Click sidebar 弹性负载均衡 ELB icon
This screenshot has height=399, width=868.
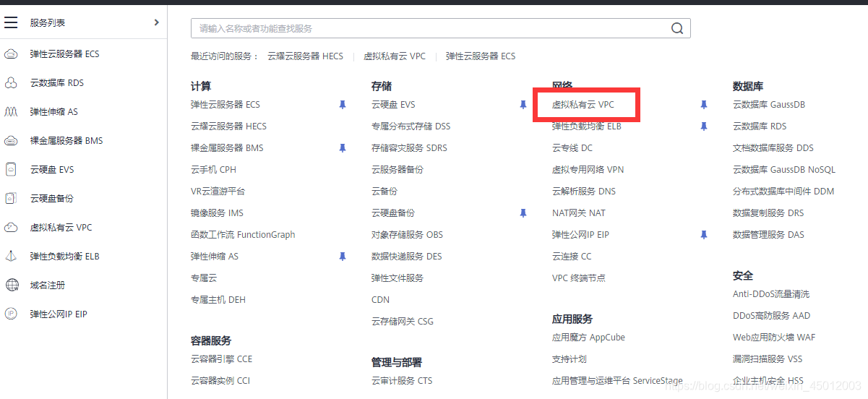(x=11, y=257)
